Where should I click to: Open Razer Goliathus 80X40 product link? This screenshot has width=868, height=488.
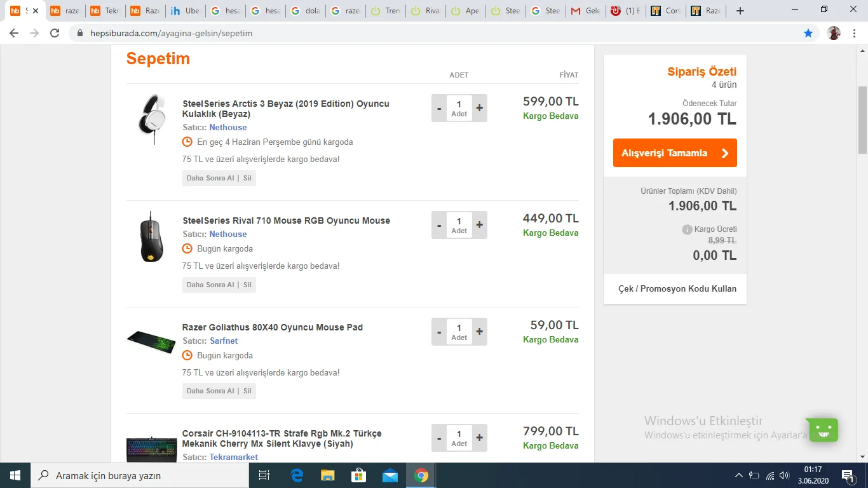point(273,327)
